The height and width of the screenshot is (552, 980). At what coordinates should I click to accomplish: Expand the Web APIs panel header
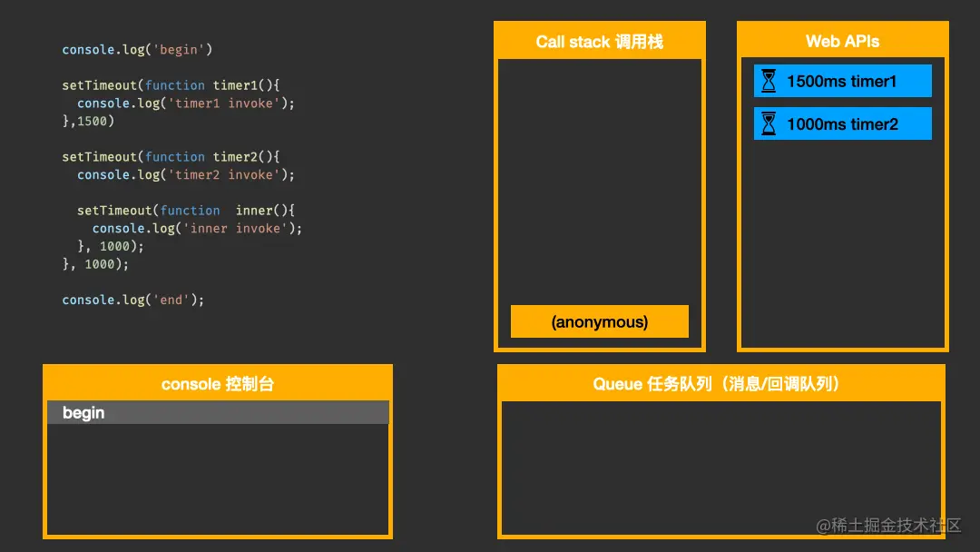(x=842, y=40)
